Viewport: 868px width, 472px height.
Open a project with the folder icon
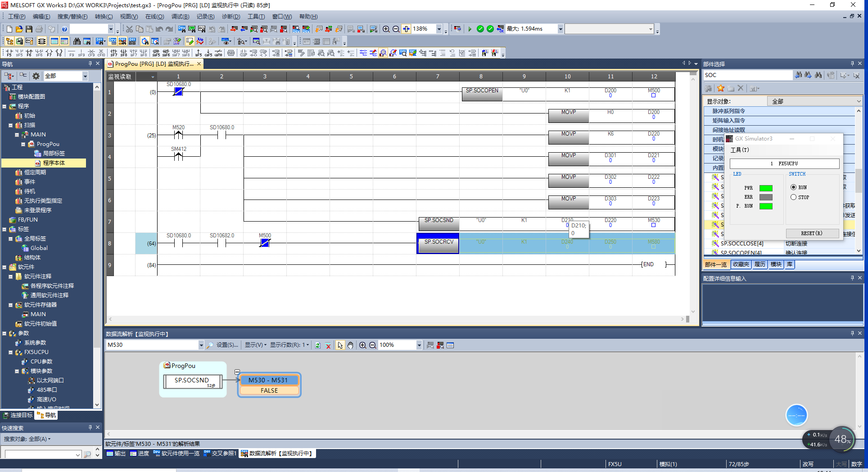[19, 29]
